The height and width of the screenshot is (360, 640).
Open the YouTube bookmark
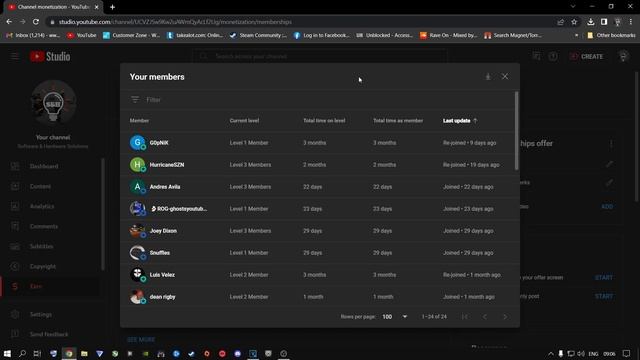click(82, 36)
